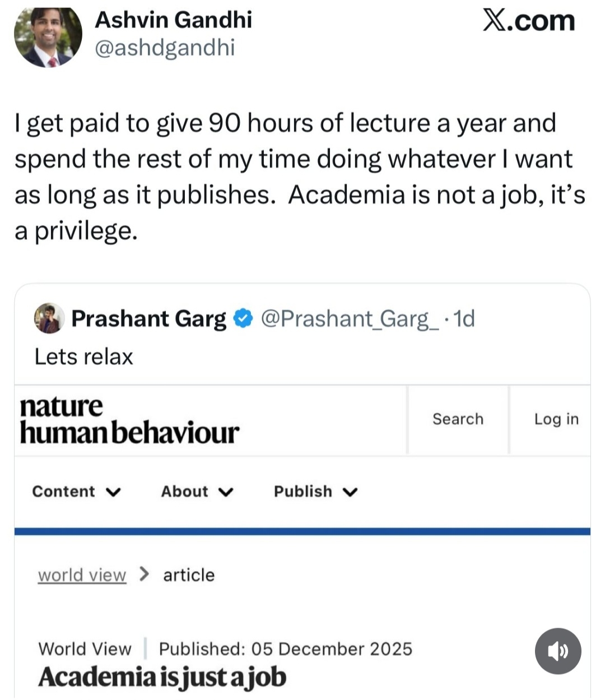Screen dimensions: 605x700
Task: Click the Prashant Garg display name
Action: 148,318
